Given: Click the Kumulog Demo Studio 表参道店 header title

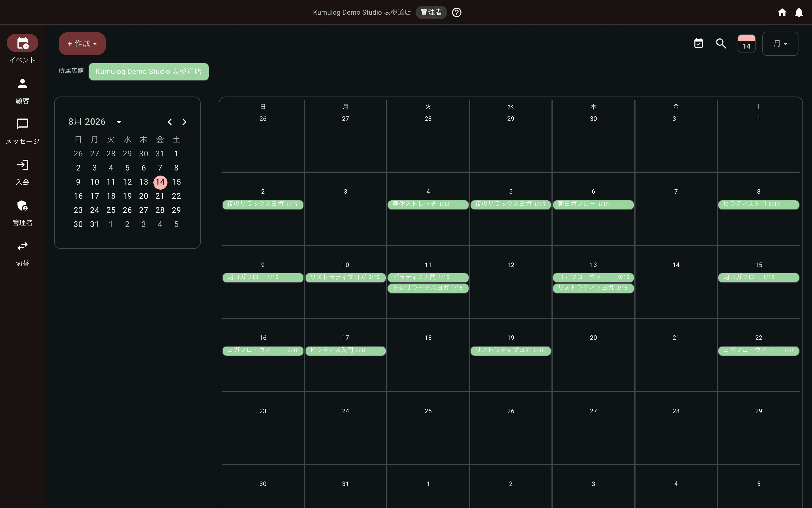Looking at the screenshot, I should [362, 12].
